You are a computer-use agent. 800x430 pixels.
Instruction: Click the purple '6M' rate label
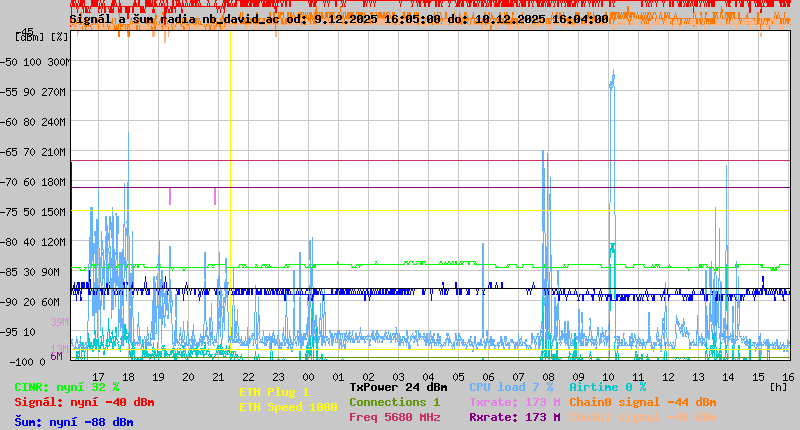[57, 356]
